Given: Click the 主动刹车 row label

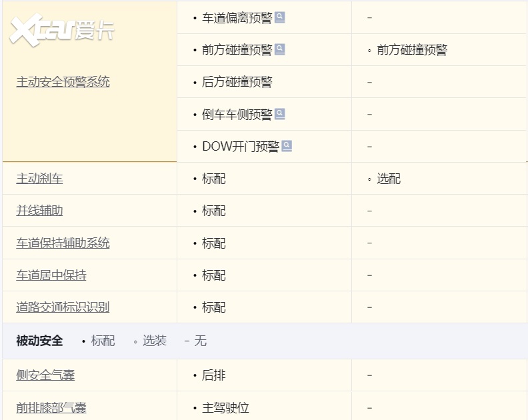Looking at the screenshot, I should pos(39,179).
